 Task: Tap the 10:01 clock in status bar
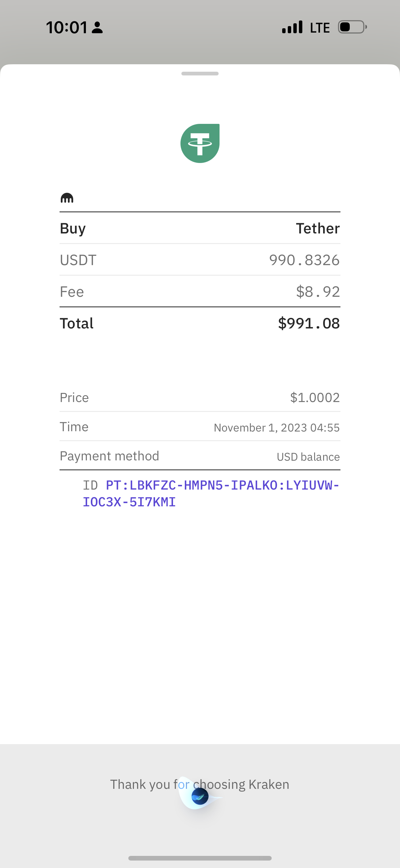pos(67,27)
